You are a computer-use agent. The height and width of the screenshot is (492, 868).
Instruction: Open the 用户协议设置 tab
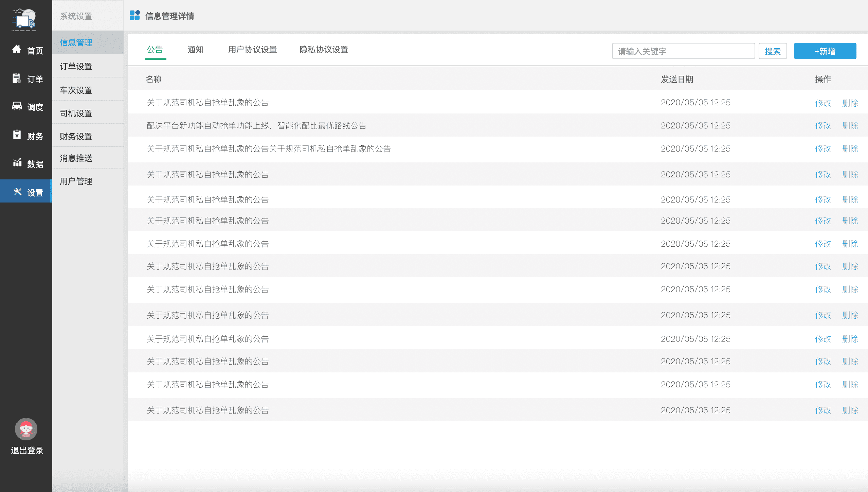click(x=252, y=50)
